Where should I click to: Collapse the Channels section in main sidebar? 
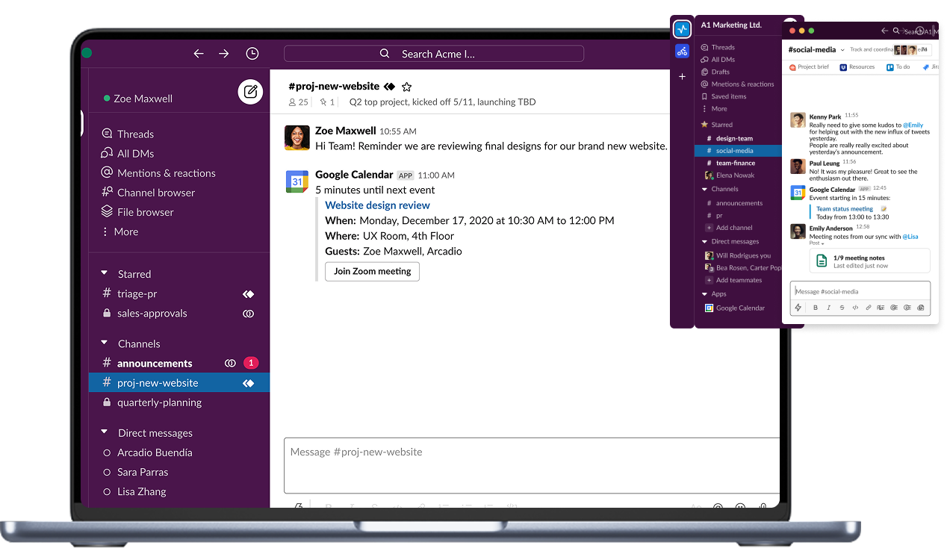click(105, 343)
